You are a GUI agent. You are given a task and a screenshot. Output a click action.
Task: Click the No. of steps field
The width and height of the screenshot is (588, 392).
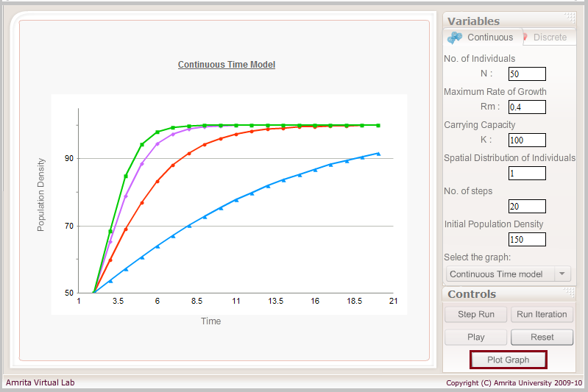tap(527, 206)
